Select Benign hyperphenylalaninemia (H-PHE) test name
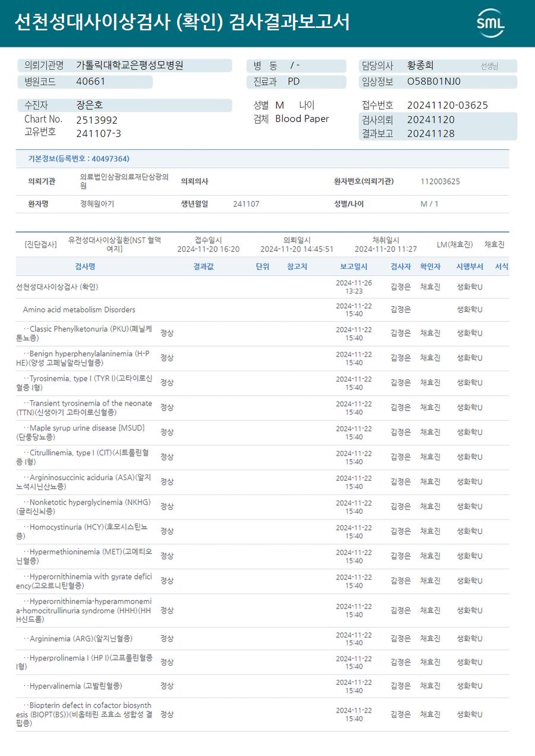Viewport: 535px width, 756px height. point(83,358)
